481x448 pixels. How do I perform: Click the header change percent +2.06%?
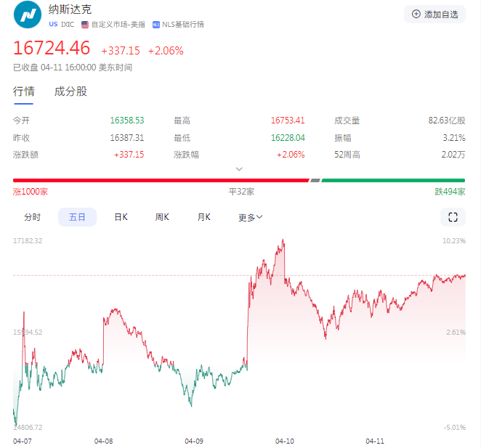[166, 51]
